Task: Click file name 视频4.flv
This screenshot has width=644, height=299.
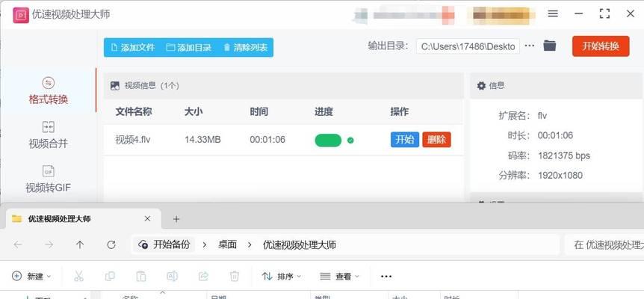Action: 133,140
